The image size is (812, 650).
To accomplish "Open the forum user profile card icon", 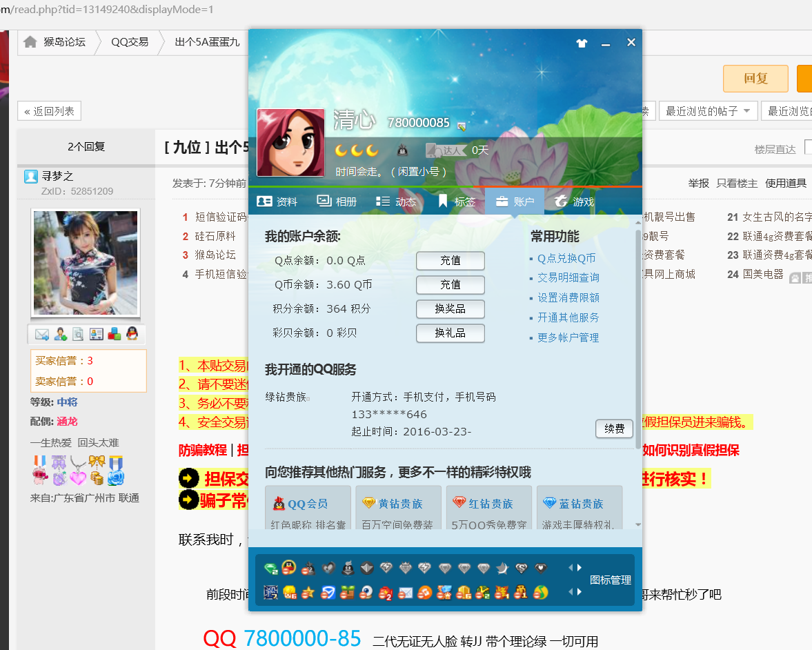I will point(97,335).
